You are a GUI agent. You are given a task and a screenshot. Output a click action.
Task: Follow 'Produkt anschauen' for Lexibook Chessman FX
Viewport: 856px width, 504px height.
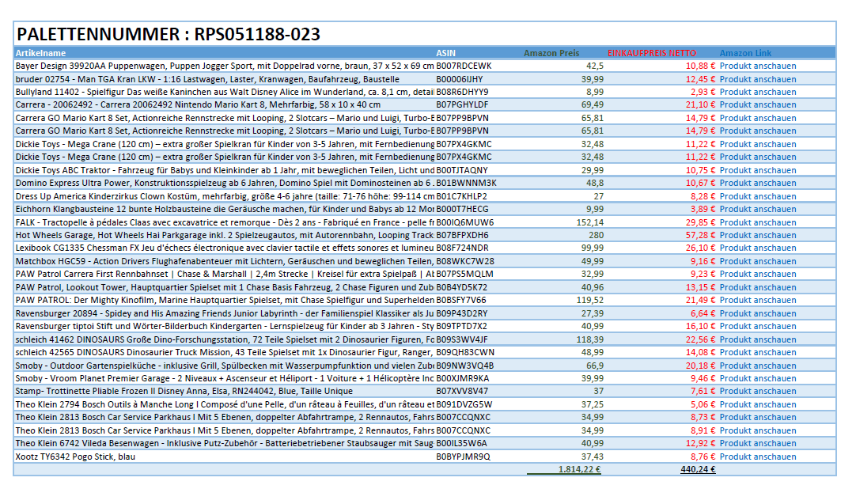pyautogui.click(x=757, y=248)
